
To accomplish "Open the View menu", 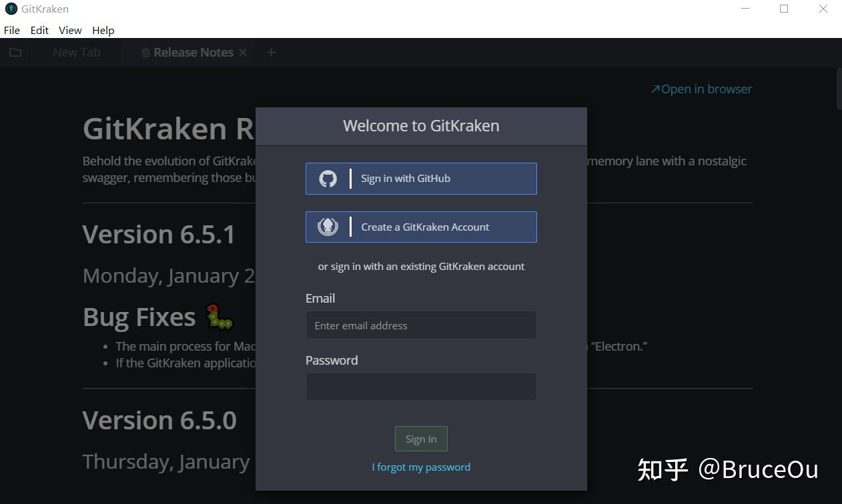I will (x=69, y=30).
